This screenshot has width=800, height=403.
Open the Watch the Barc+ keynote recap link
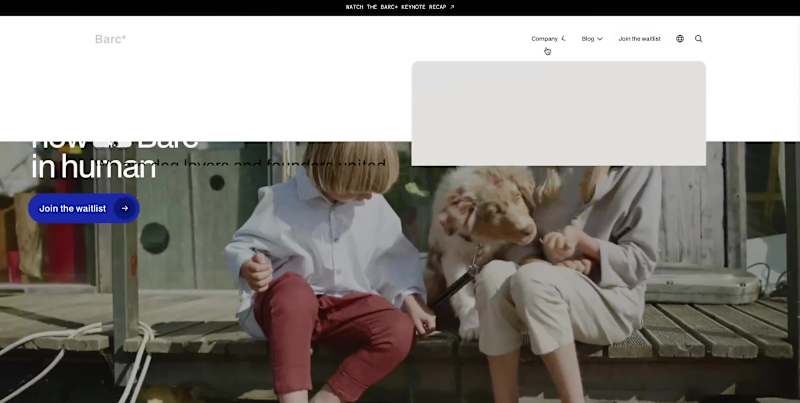(399, 7)
